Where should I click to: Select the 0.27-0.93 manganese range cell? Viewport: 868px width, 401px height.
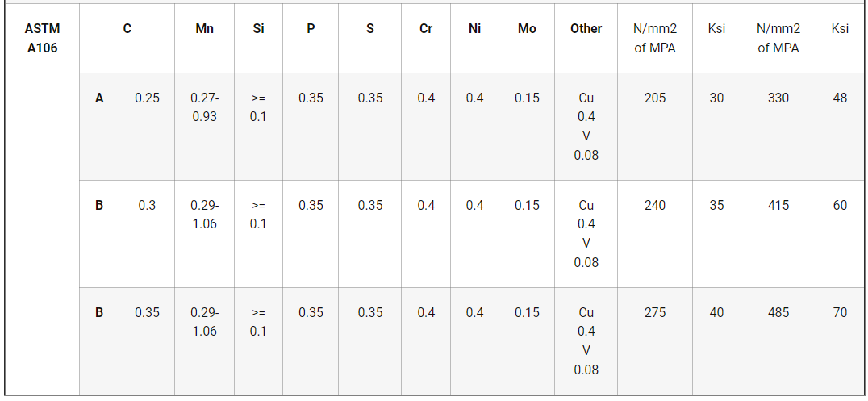204,107
